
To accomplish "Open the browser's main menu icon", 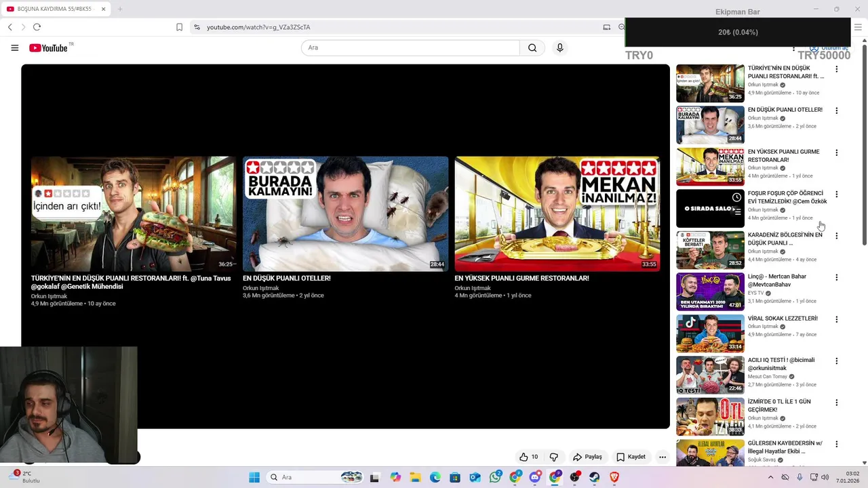I will click(x=858, y=27).
